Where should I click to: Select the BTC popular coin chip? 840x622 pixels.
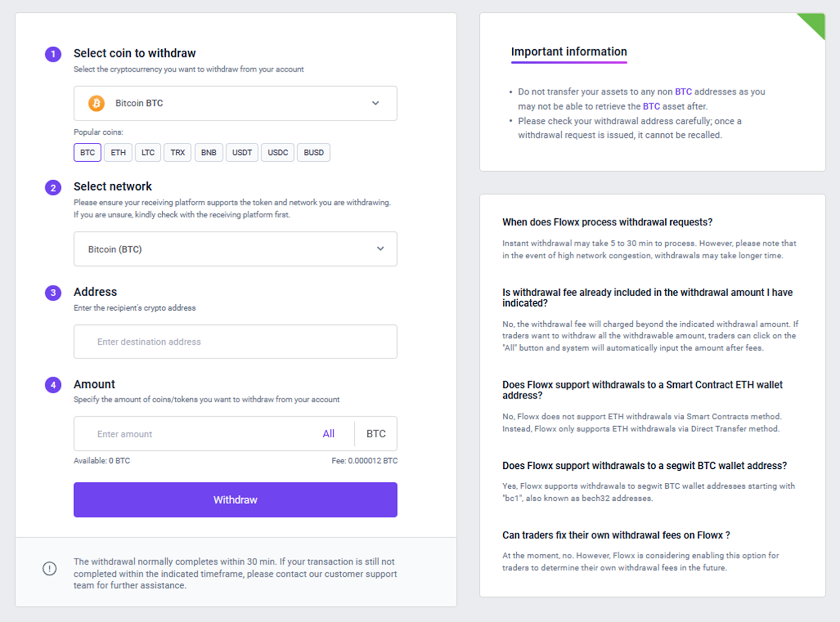88,153
